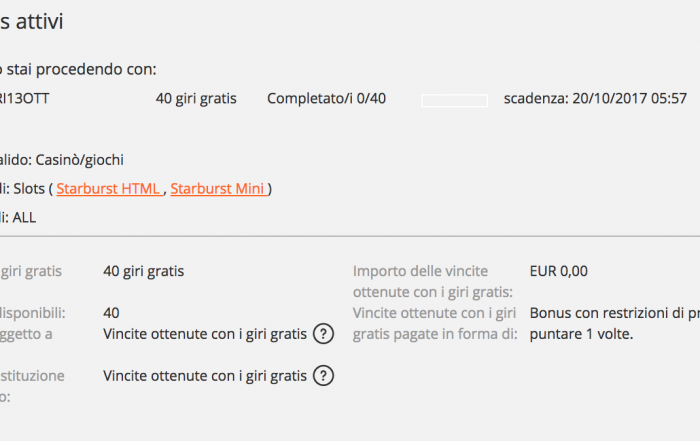Screen dimensions: 700x441
Task: Click the 'gratis pagate in forma di:' label
Action: pyautogui.click(x=435, y=334)
